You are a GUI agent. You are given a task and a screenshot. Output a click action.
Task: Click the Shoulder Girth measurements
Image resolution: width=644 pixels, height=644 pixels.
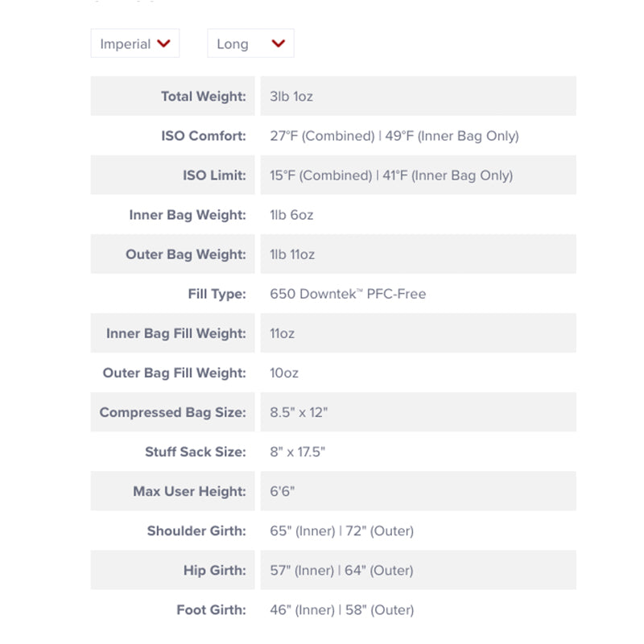coord(341,530)
